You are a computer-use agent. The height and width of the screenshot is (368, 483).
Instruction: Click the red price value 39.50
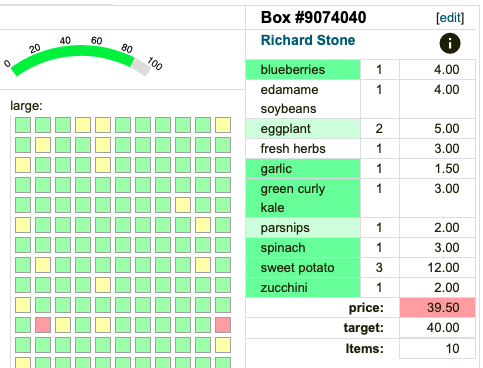point(437,308)
